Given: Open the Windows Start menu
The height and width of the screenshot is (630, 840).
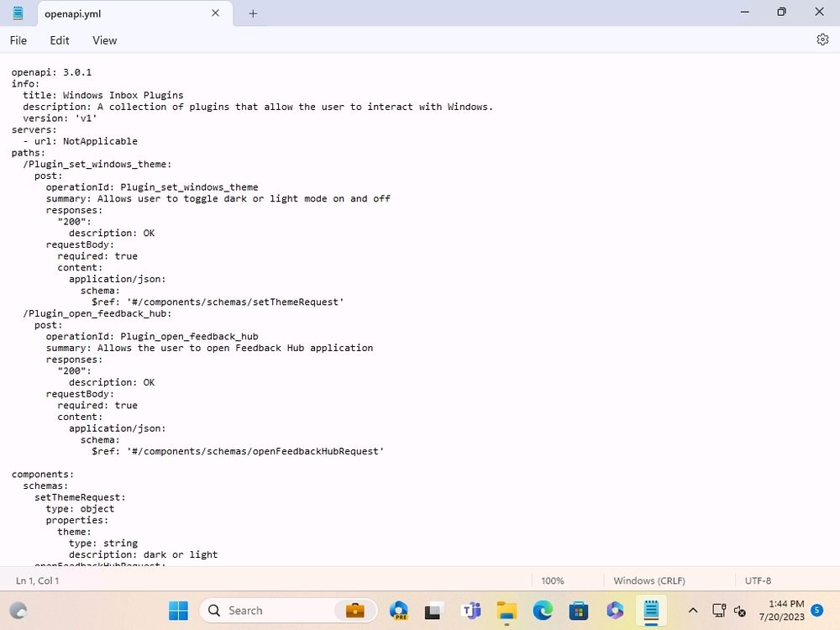Looking at the screenshot, I should [178, 610].
